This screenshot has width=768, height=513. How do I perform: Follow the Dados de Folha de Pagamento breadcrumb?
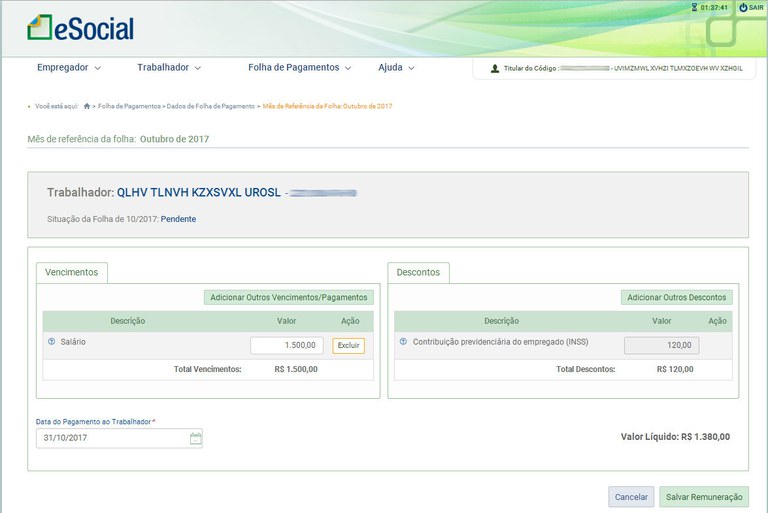[210, 105]
